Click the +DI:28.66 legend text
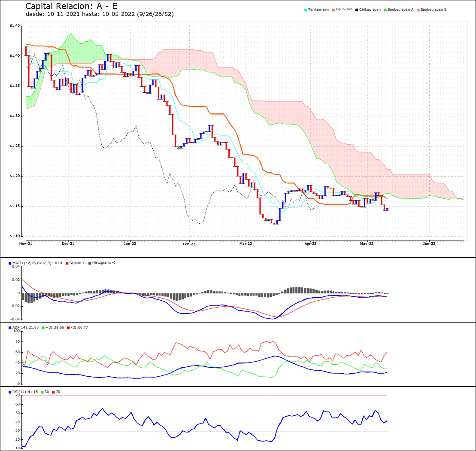This screenshot has height=451, width=476. coord(55,327)
